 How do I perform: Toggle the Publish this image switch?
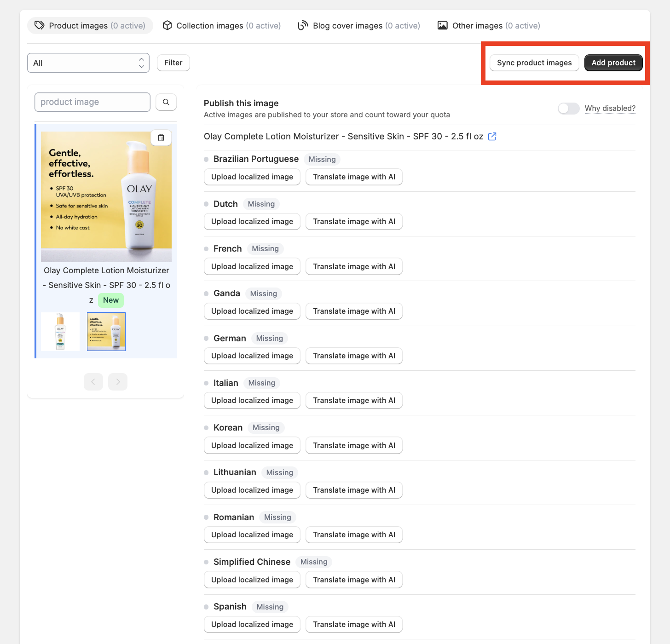569,109
